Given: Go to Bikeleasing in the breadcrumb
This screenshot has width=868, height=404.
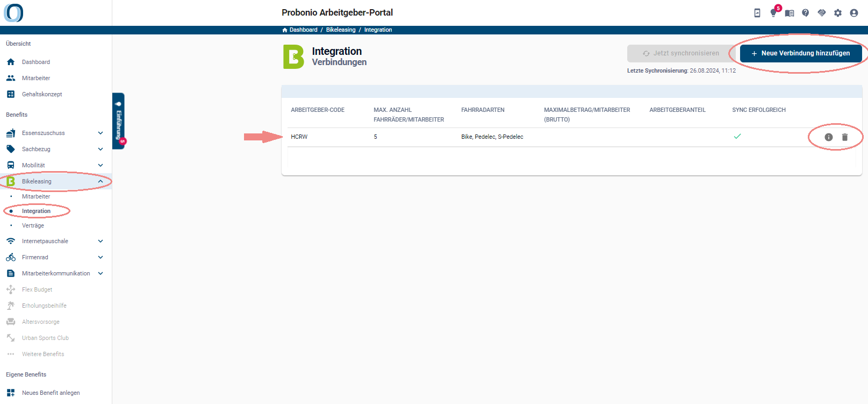Looking at the screenshot, I should tap(341, 30).
